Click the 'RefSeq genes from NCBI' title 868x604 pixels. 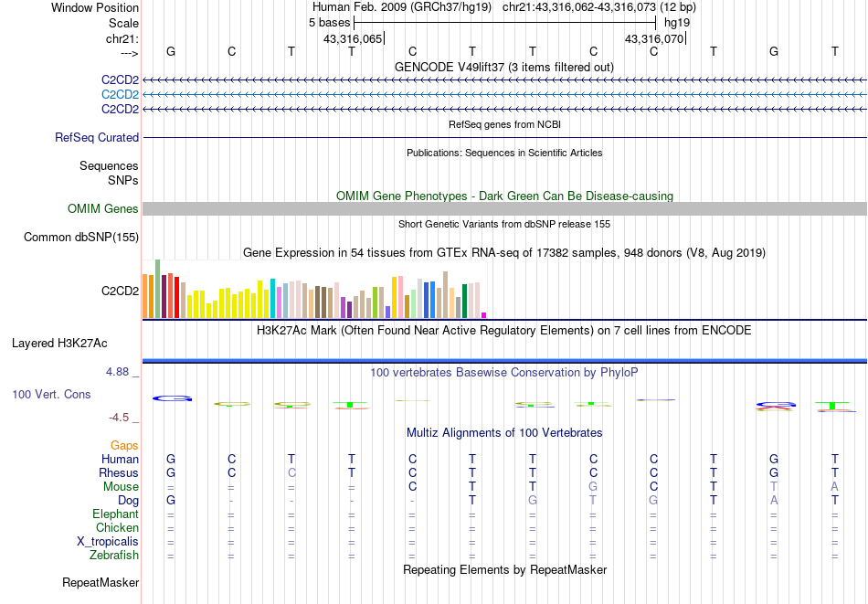pyautogui.click(x=504, y=124)
